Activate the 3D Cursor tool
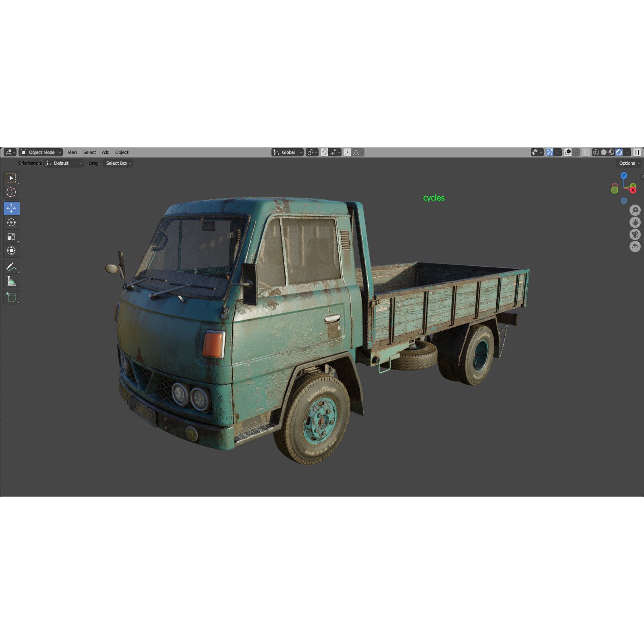The width and height of the screenshot is (644, 644). tap(11, 192)
